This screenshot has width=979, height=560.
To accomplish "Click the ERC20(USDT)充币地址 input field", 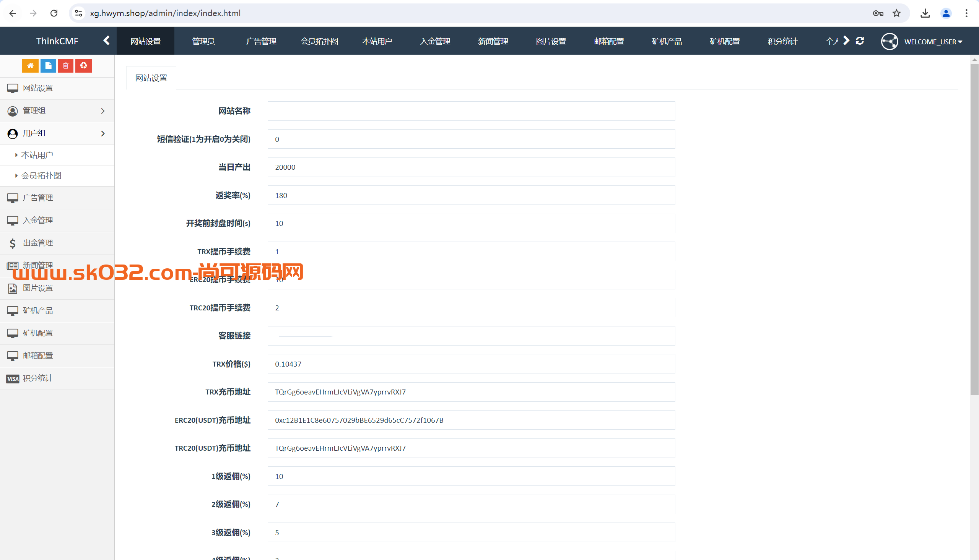I will click(x=471, y=420).
